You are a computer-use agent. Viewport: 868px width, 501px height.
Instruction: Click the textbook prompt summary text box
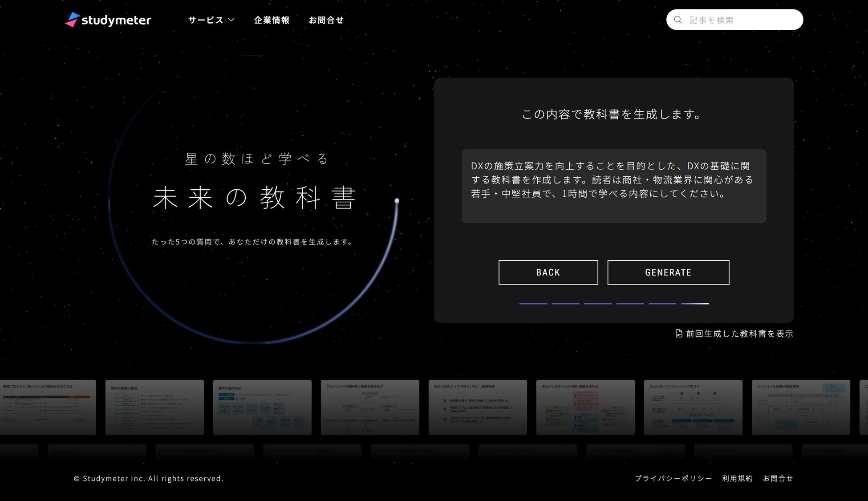(x=613, y=186)
